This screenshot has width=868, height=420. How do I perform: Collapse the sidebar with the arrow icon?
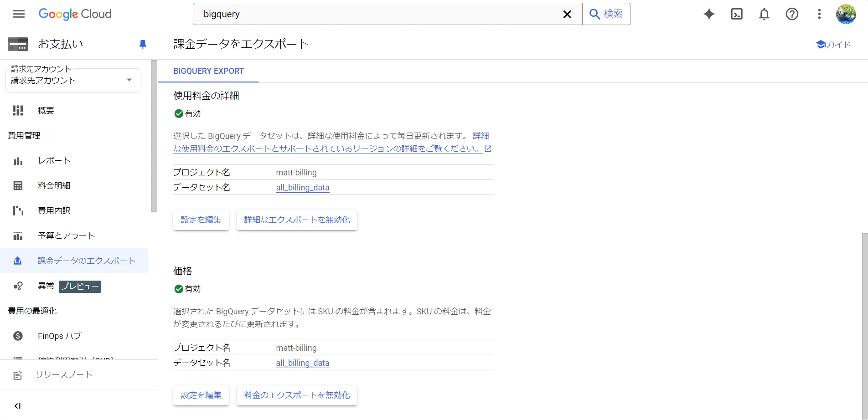coord(17,406)
